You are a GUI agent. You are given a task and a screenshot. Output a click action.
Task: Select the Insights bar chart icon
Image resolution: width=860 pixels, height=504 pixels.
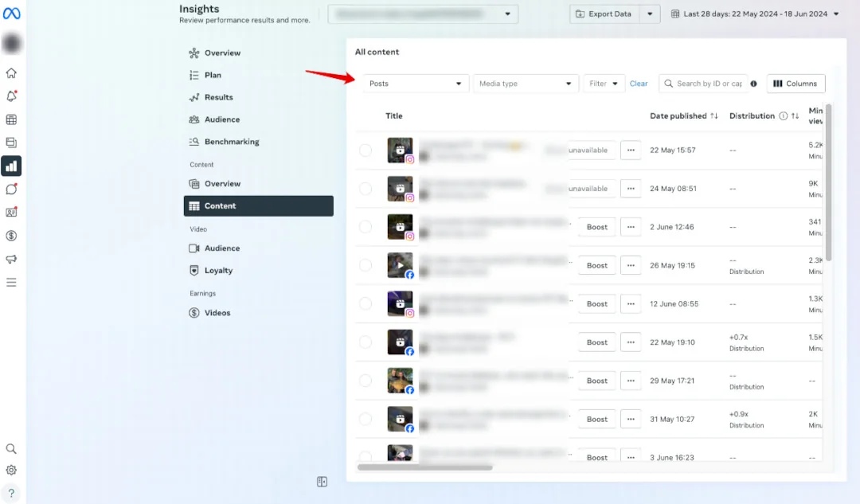[11, 166]
